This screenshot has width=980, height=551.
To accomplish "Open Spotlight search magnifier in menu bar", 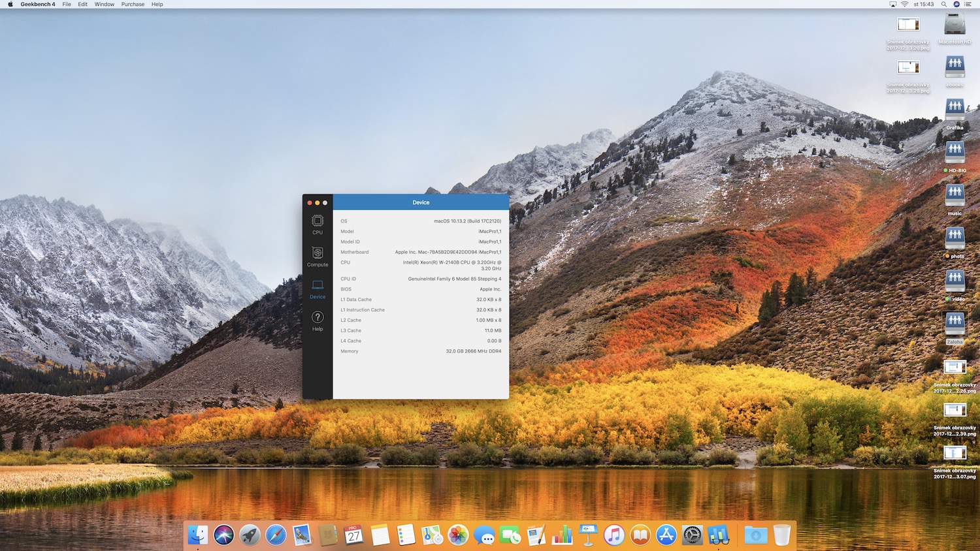I will [x=944, y=4].
